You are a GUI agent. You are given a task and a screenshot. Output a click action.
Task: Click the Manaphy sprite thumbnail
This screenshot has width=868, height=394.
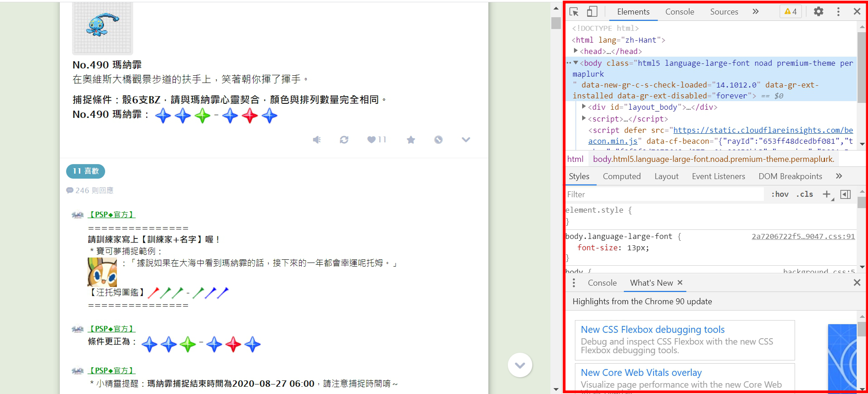tap(102, 28)
